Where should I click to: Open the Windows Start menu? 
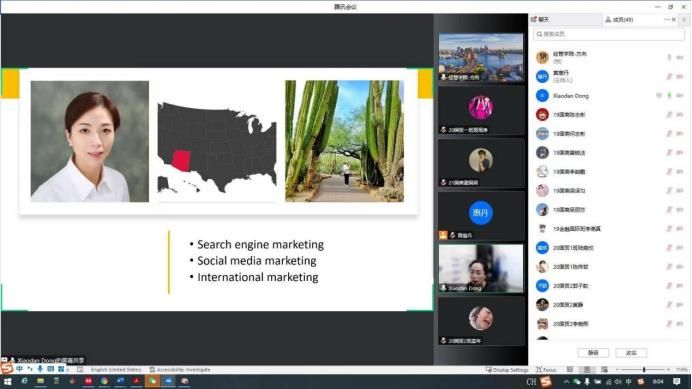point(8,381)
